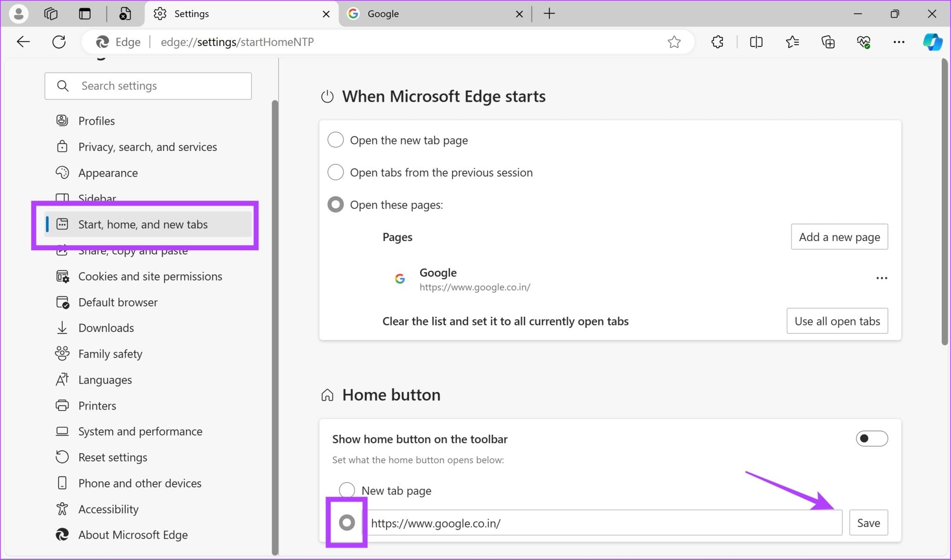Enable split screen view

click(756, 41)
